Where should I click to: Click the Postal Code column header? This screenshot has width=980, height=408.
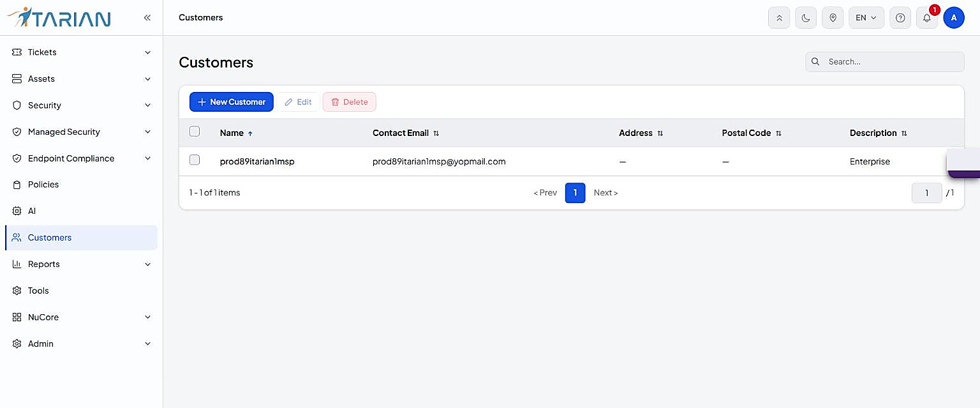[x=746, y=133]
